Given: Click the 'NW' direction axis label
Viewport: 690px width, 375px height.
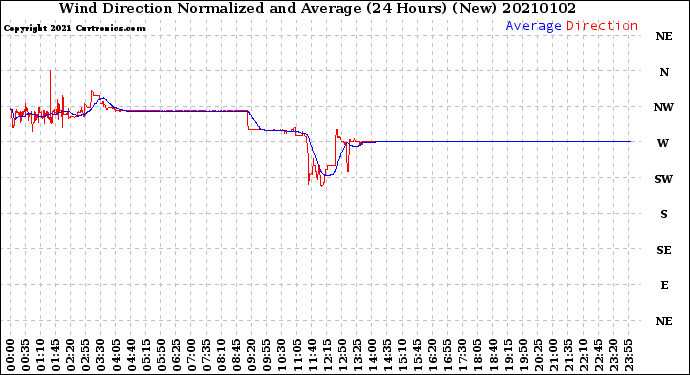Looking at the screenshot, I should (x=664, y=107).
